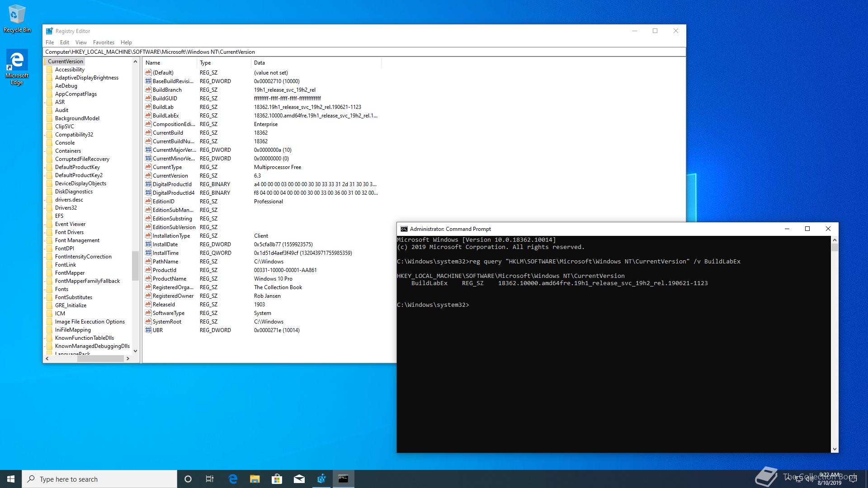
Task: Open Cortana from the taskbar
Action: click(x=188, y=479)
